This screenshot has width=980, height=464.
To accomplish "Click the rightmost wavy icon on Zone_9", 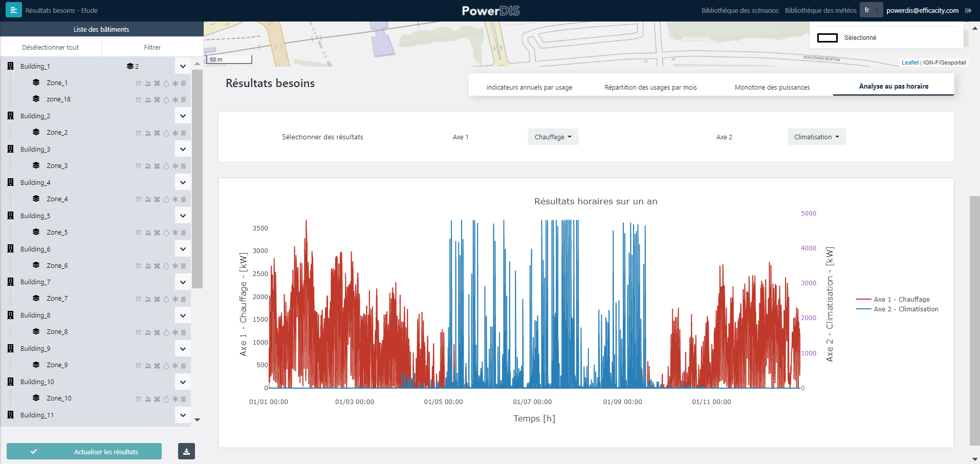I will point(183,365).
